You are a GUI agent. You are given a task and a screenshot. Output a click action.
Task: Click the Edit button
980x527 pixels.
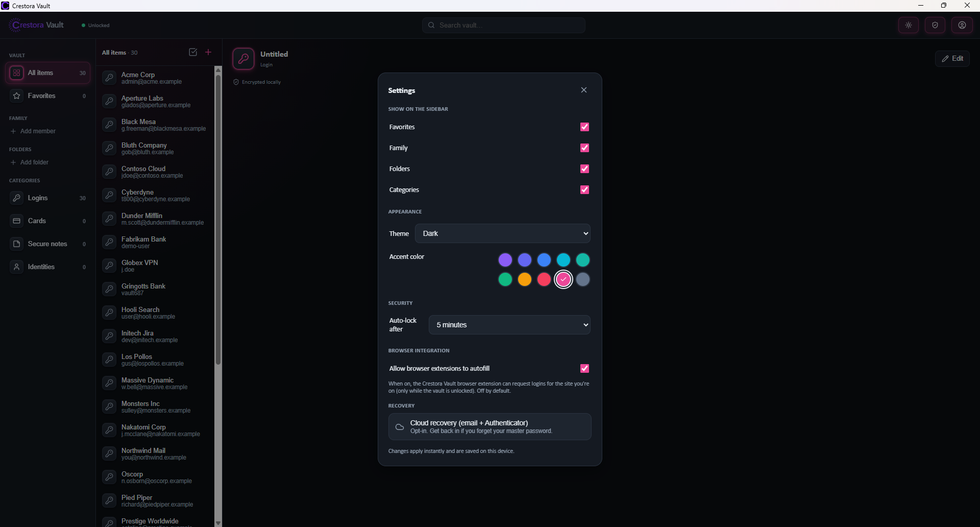(952, 59)
